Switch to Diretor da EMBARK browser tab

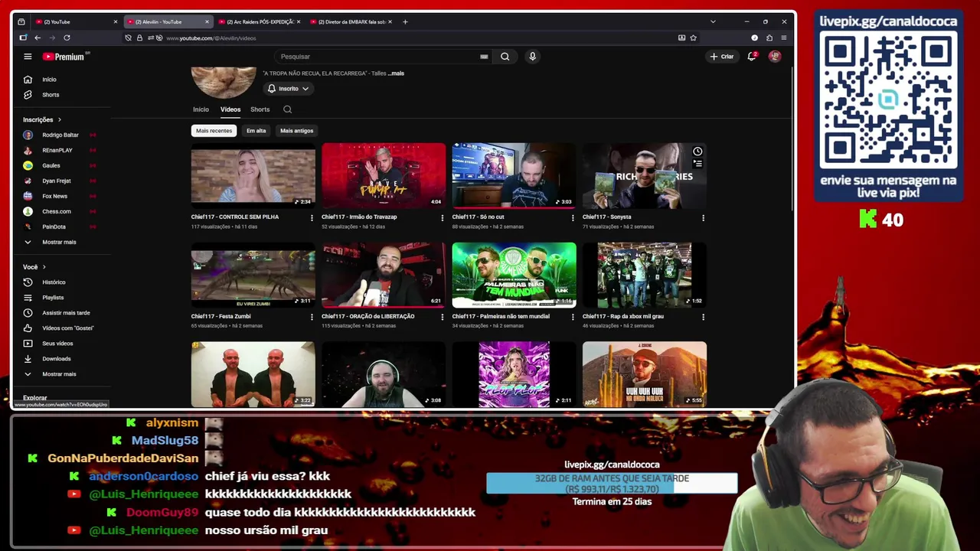tap(351, 22)
